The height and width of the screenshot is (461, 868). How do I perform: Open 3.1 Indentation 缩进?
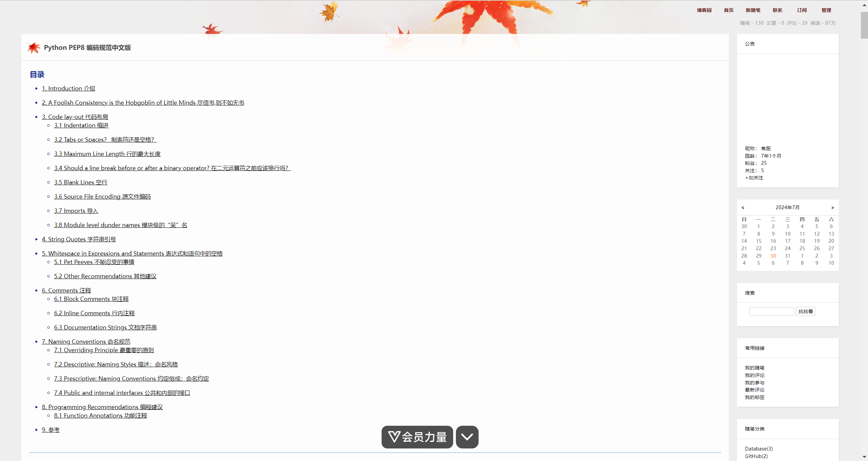(x=81, y=125)
